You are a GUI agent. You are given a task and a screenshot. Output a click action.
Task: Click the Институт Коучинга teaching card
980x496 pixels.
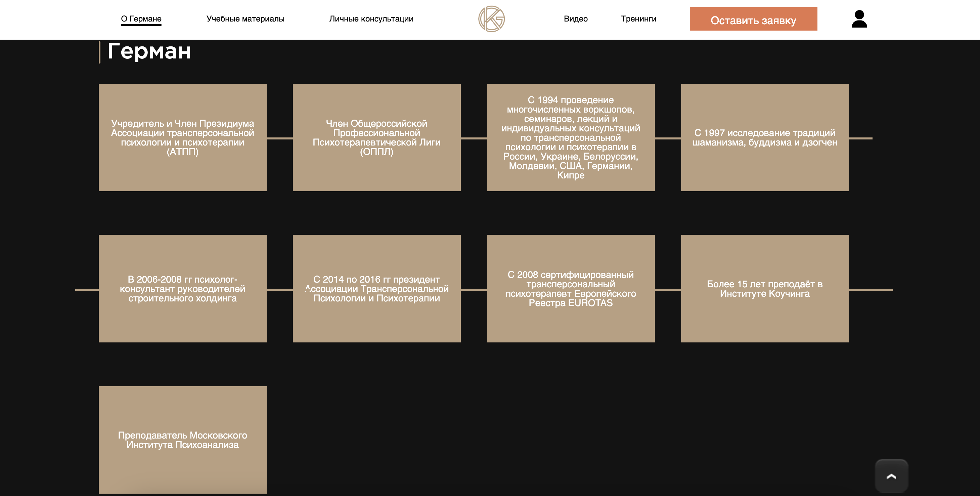coord(764,289)
